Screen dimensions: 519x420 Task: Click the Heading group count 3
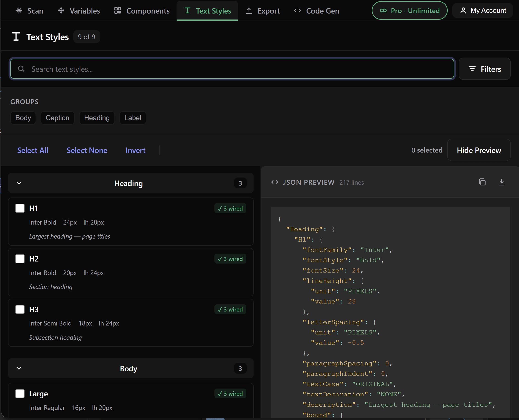240,183
